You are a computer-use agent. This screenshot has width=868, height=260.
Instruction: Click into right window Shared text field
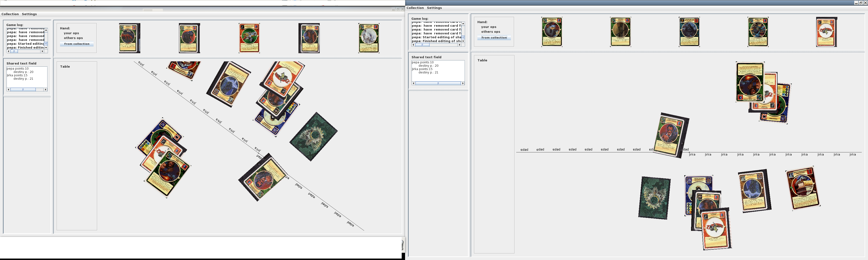tap(438, 71)
